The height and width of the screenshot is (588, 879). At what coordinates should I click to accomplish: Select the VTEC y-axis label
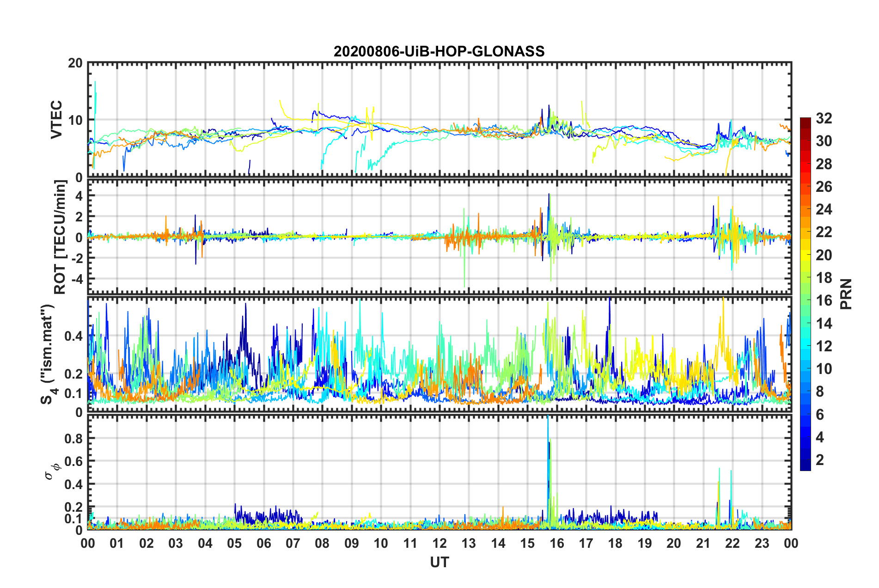coord(56,120)
